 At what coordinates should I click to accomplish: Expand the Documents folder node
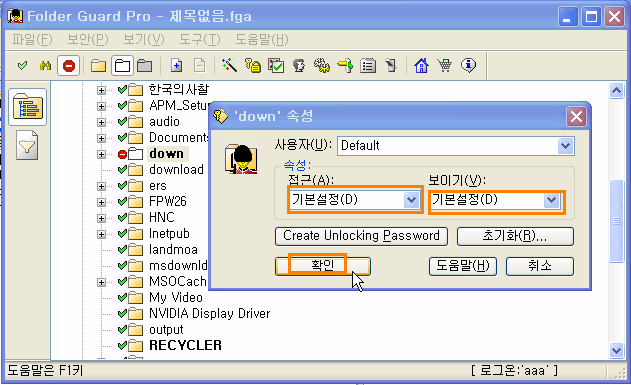101,138
